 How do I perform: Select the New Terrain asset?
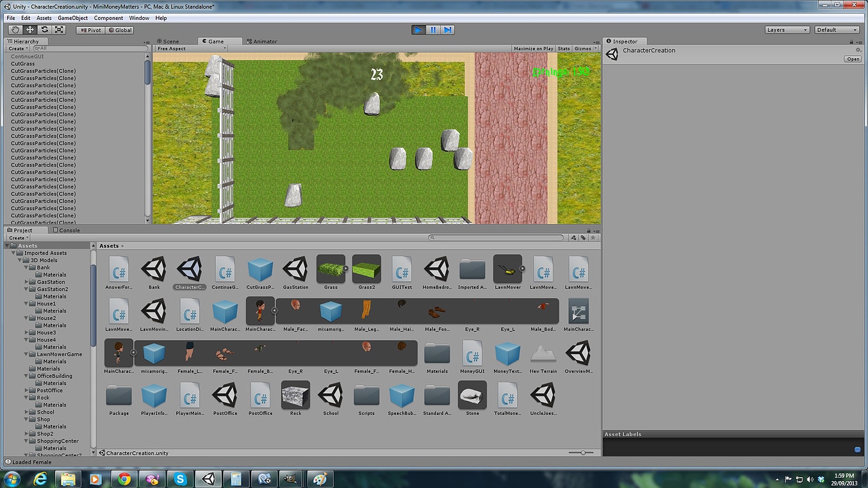click(x=543, y=357)
